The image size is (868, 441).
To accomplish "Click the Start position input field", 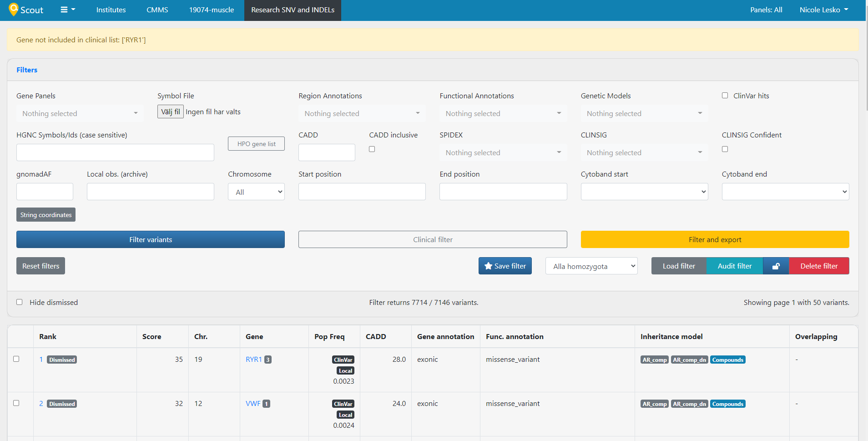I will 362,192.
